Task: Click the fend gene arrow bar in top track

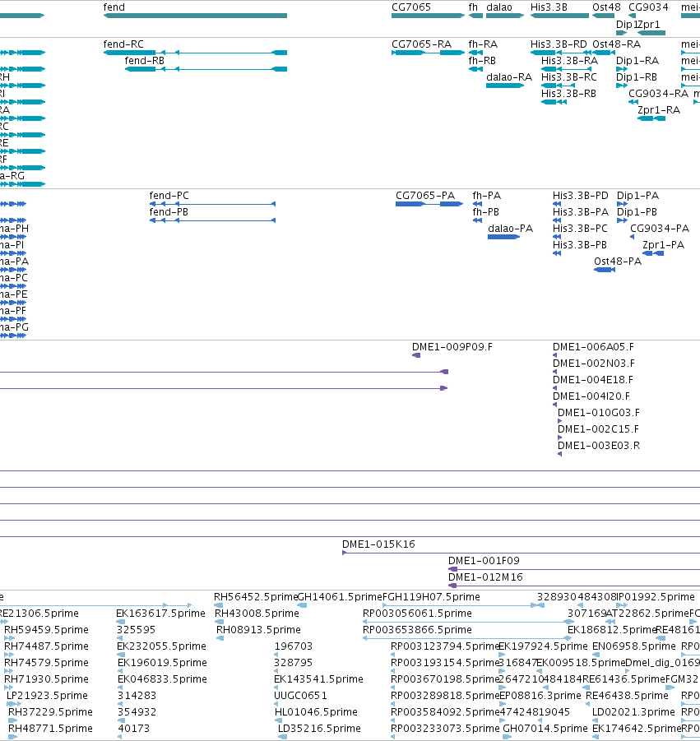Action: tap(195, 16)
